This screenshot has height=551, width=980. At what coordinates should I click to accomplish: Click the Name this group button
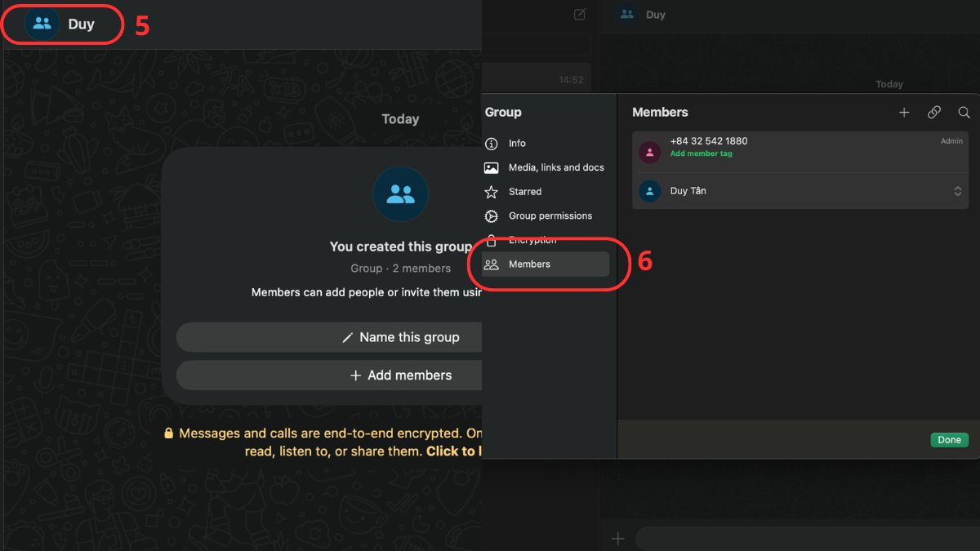pos(400,337)
